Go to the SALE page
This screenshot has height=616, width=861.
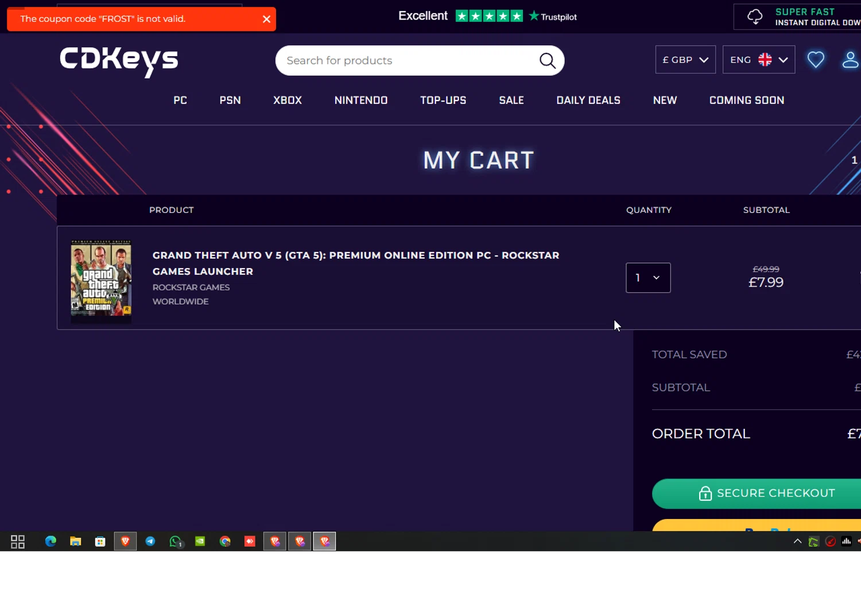(x=511, y=100)
